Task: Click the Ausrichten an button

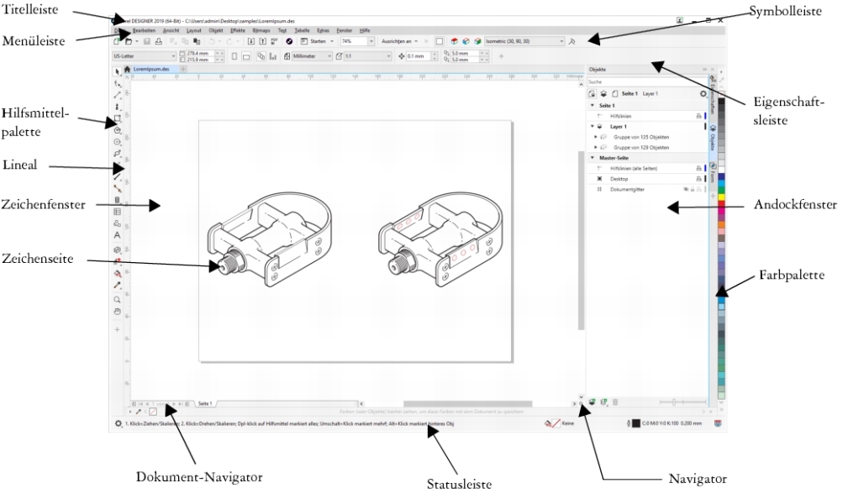Action: pos(398,40)
